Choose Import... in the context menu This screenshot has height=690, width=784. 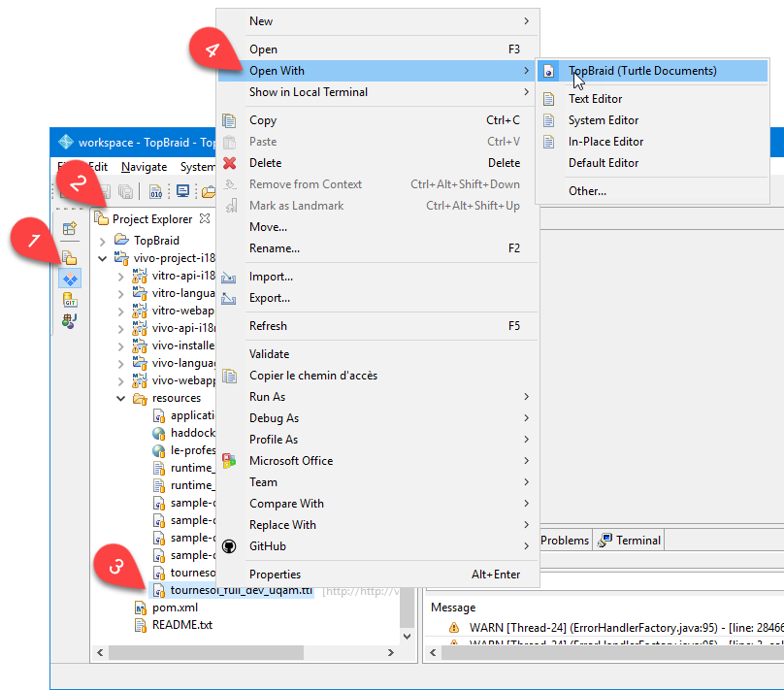378,277
